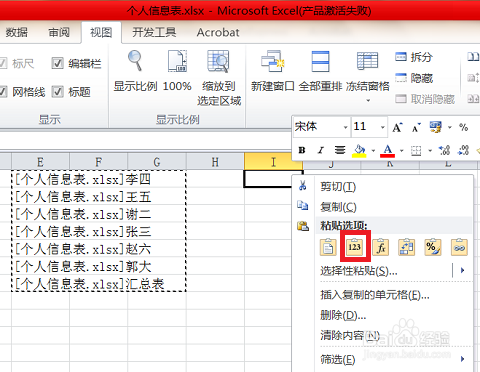
Task: Toggle the Gridlines (网格线) checkbox
Action: [3, 91]
